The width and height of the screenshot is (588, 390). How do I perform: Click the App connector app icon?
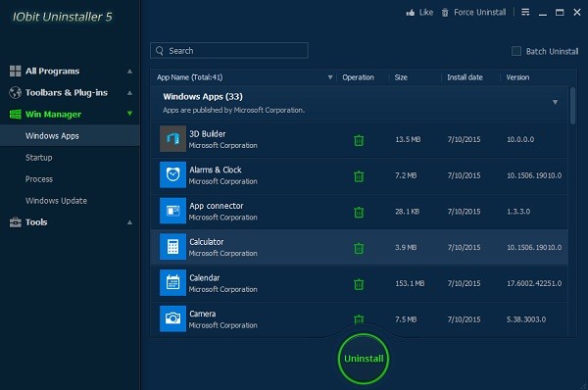point(172,211)
